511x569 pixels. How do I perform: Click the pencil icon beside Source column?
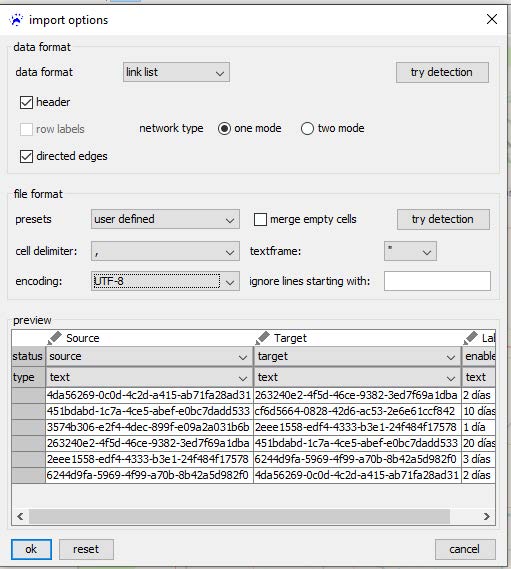tap(54, 338)
